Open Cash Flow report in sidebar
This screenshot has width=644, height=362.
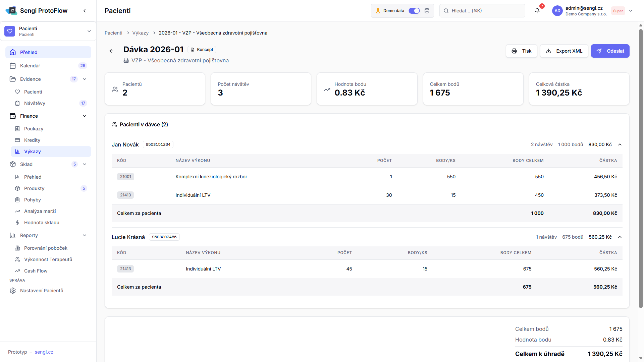pyautogui.click(x=36, y=271)
